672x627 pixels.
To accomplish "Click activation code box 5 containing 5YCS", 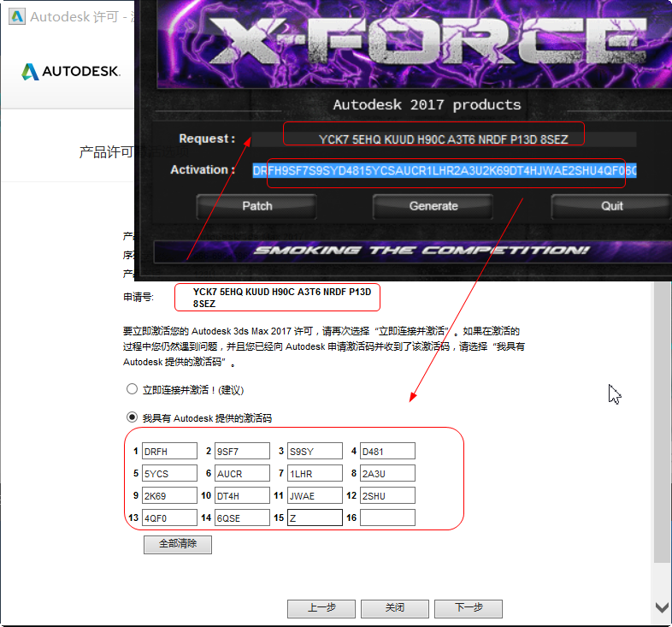I will pos(170,474).
